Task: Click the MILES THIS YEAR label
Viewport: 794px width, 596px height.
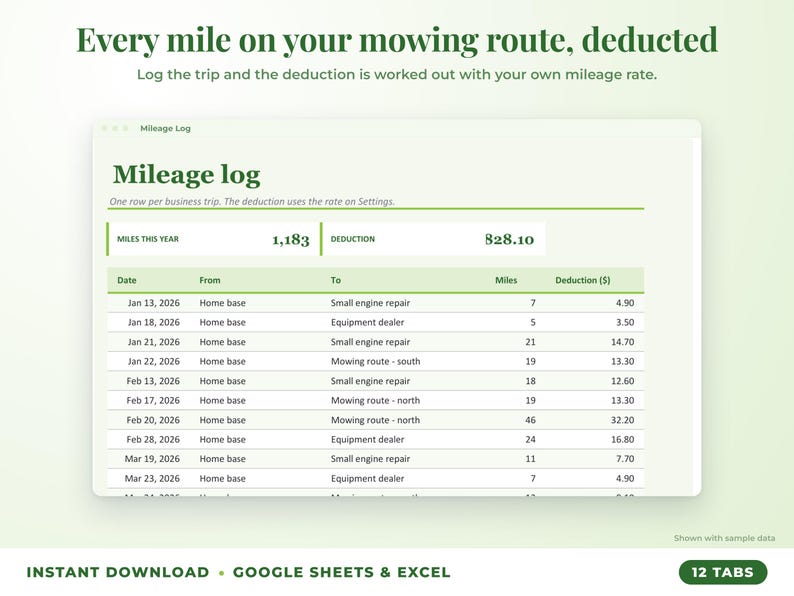Action: (148, 239)
